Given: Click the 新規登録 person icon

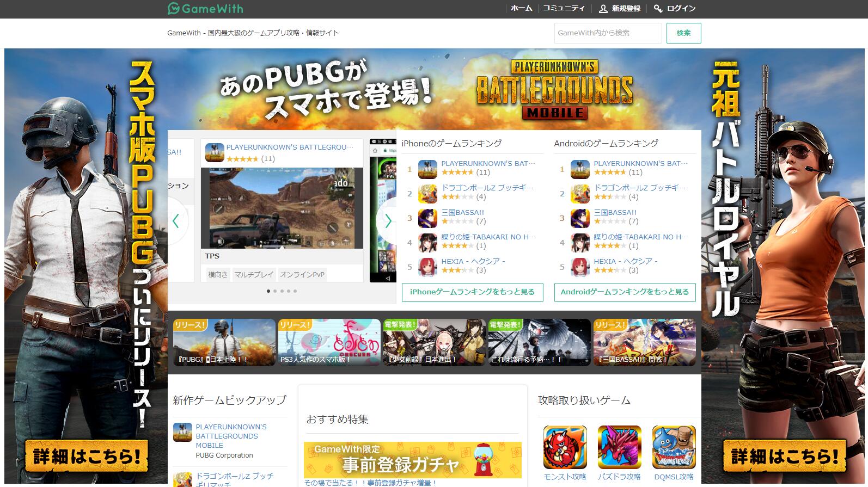Looking at the screenshot, I should 603,9.
